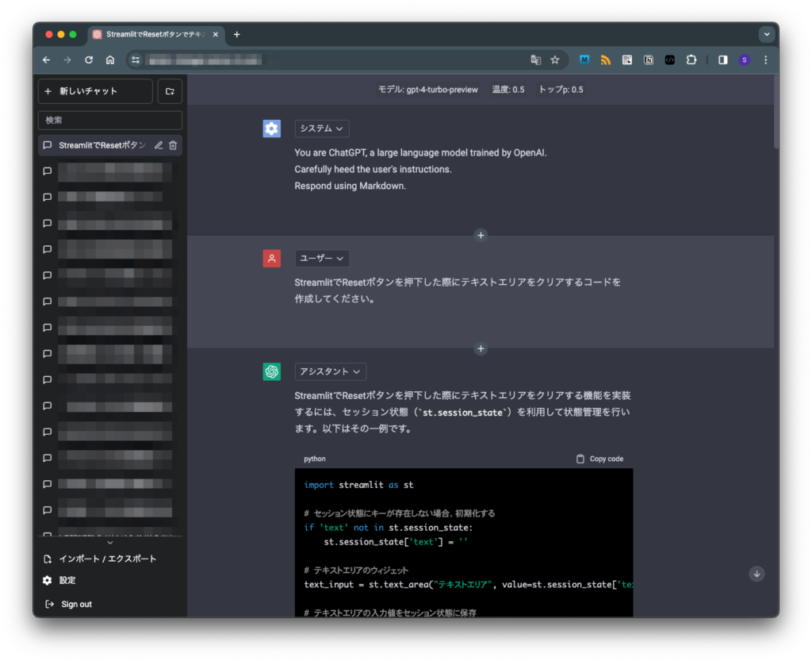
Task: Bookmark the page with star icon
Action: (x=555, y=60)
